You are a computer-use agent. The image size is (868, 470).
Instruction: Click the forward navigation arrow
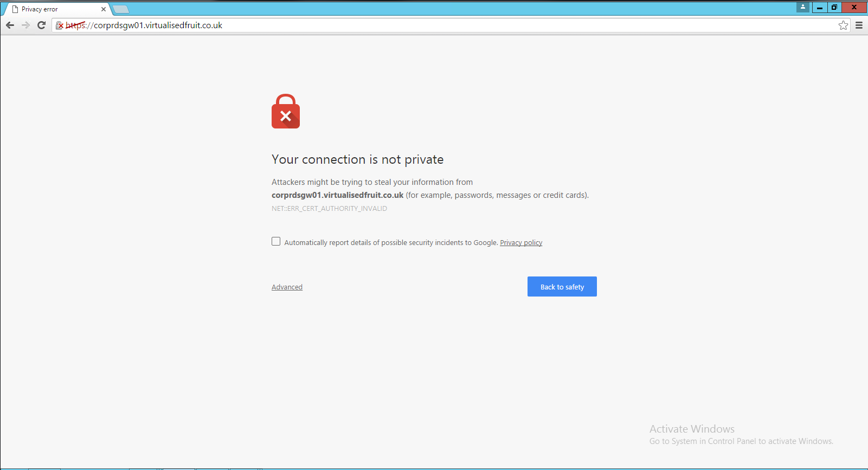pos(25,25)
